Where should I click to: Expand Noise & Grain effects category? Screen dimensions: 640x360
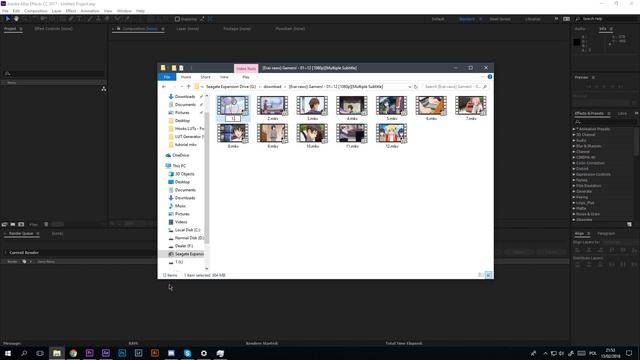(574, 214)
